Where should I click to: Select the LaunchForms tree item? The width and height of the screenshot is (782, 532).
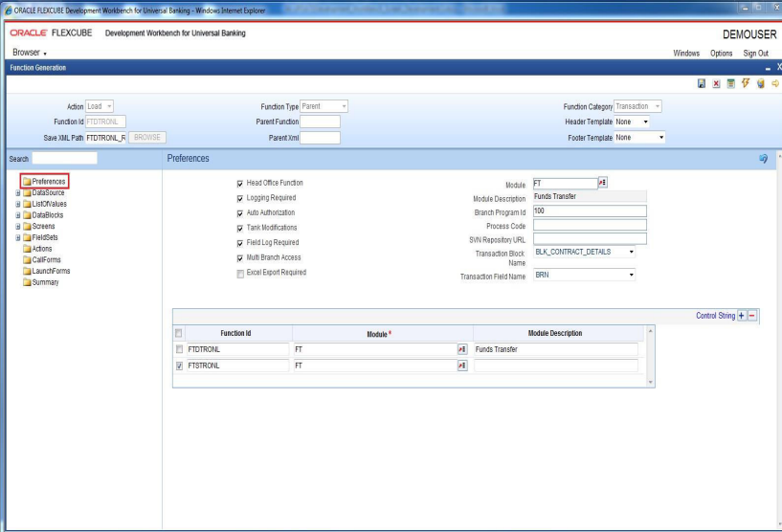pos(51,271)
